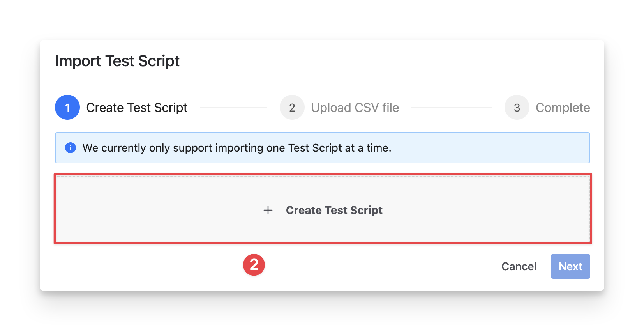The width and height of the screenshot is (644, 331).
Task: Click the single-import notice text in the banner
Action: pyautogui.click(x=237, y=148)
